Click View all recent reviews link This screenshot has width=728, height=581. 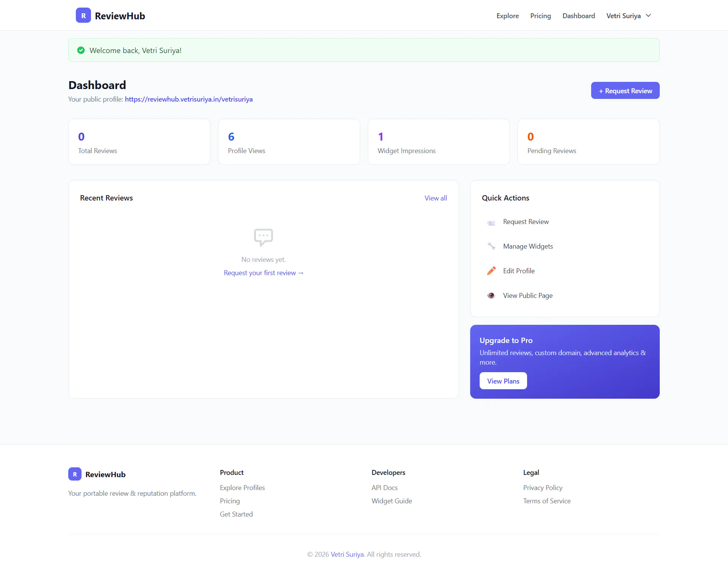point(436,198)
